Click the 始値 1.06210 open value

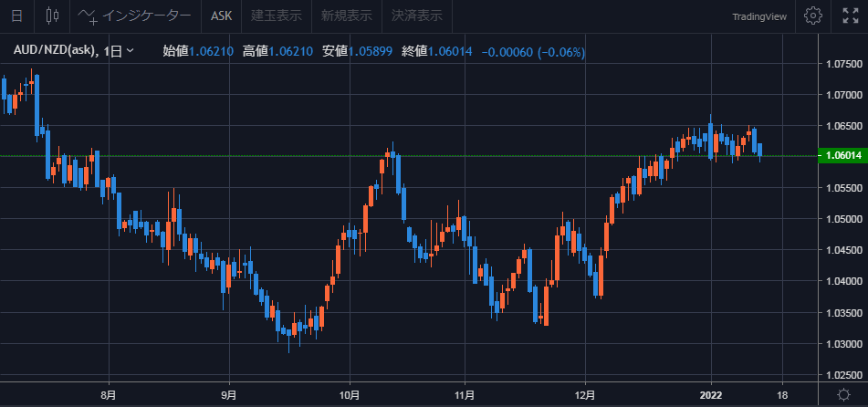coord(200,51)
